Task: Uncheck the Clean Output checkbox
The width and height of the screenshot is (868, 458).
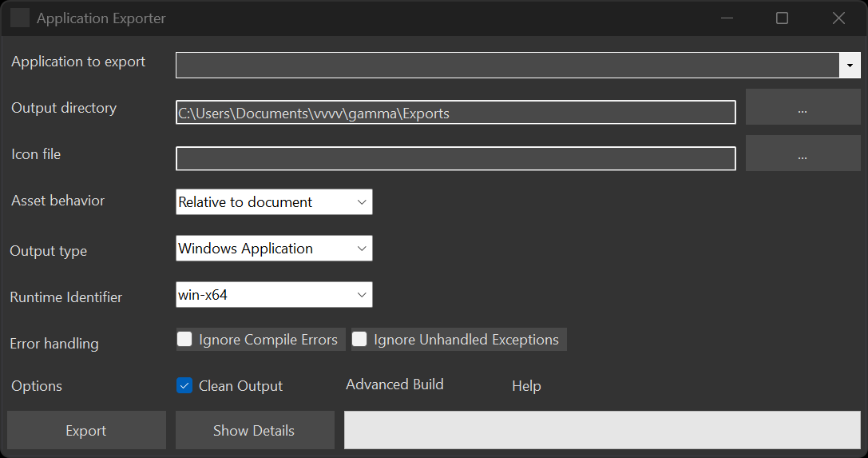Action: pyautogui.click(x=185, y=386)
